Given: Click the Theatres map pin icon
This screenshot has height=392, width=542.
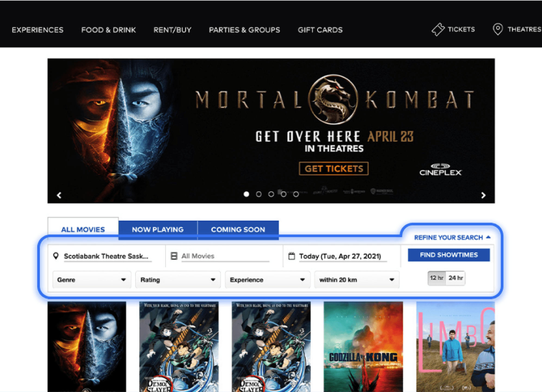Looking at the screenshot, I should click(498, 29).
